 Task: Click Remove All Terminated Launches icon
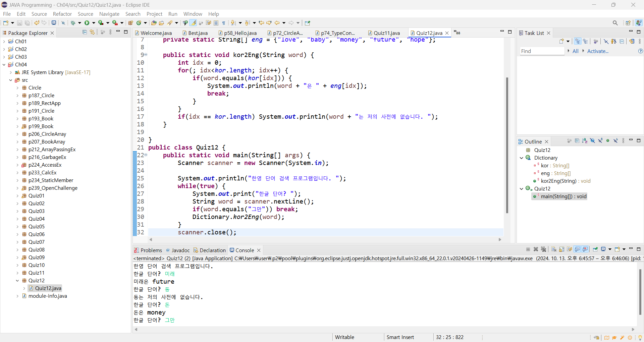pyautogui.click(x=544, y=249)
